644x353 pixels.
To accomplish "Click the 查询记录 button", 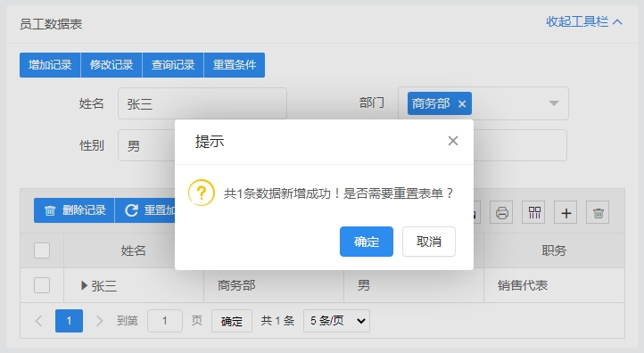I will click(x=173, y=65).
